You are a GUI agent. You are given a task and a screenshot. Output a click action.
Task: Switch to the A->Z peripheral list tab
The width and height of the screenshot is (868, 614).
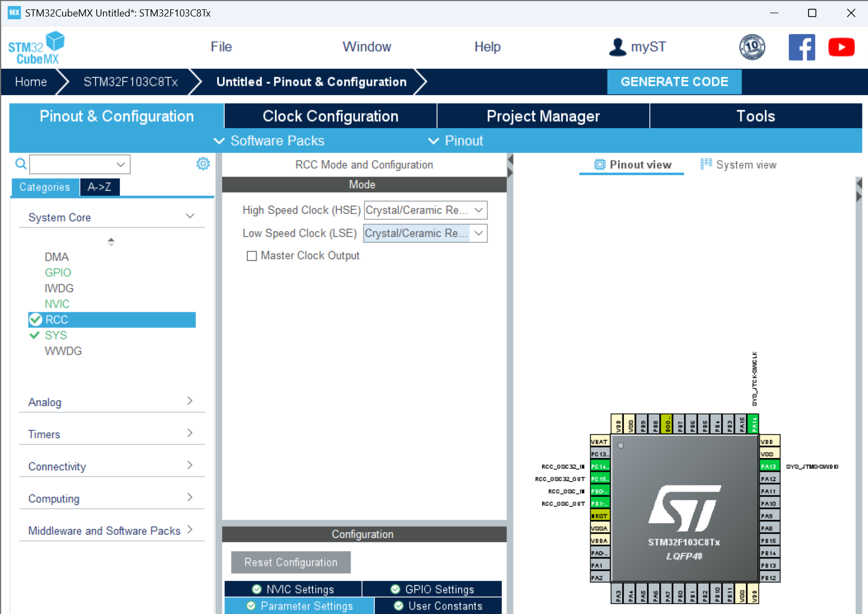[x=99, y=187]
